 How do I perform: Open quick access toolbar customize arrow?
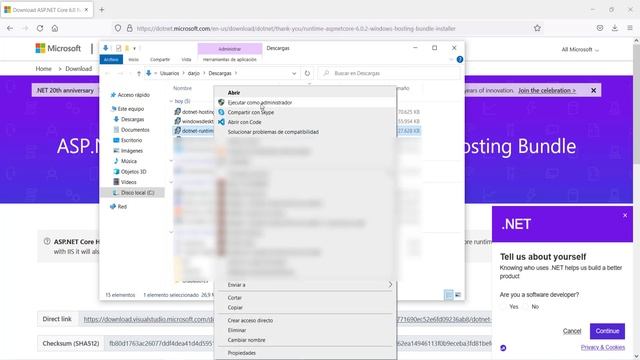[x=134, y=49]
